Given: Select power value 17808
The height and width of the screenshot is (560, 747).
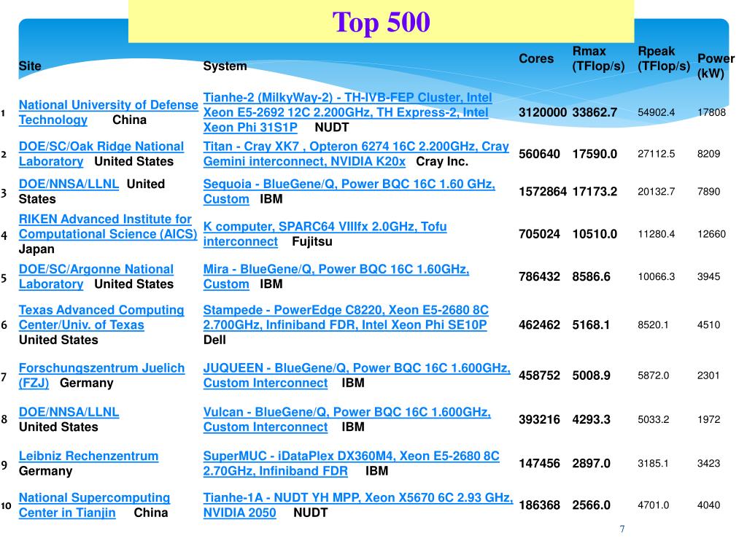Looking at the screenshot, I should point(711,112).
